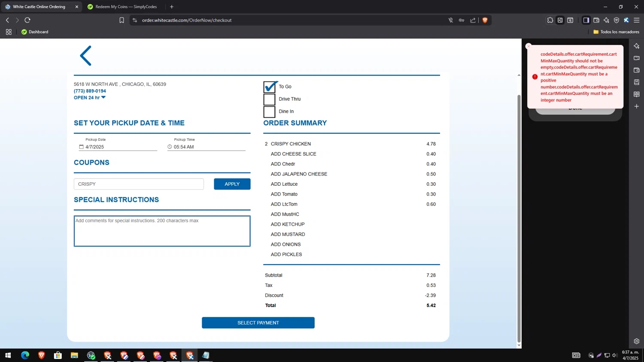Open the Pickup Date picker
This screenshot has width=644, height=362.
[118, 147]
